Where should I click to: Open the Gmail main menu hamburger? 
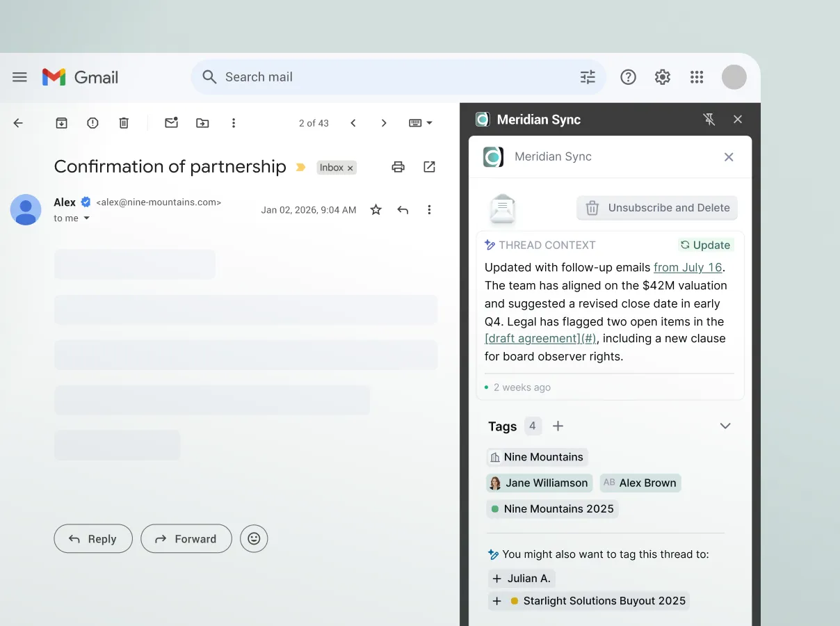coord(19,77)
